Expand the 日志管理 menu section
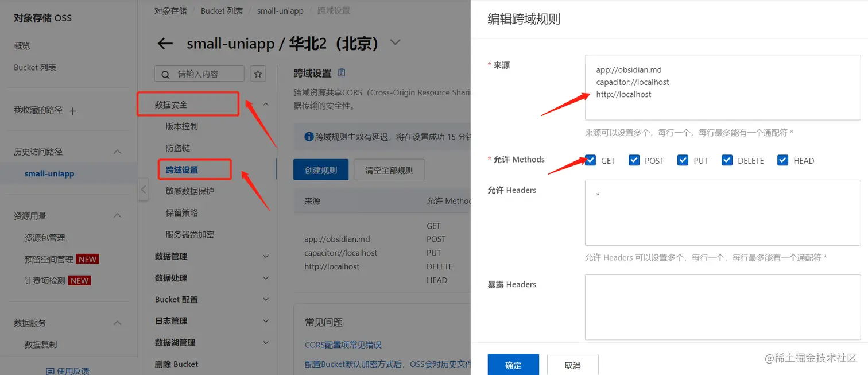Image resolution: width=868 pixels, height=375 pixels. pyautogui.click(x=266, y=321)
